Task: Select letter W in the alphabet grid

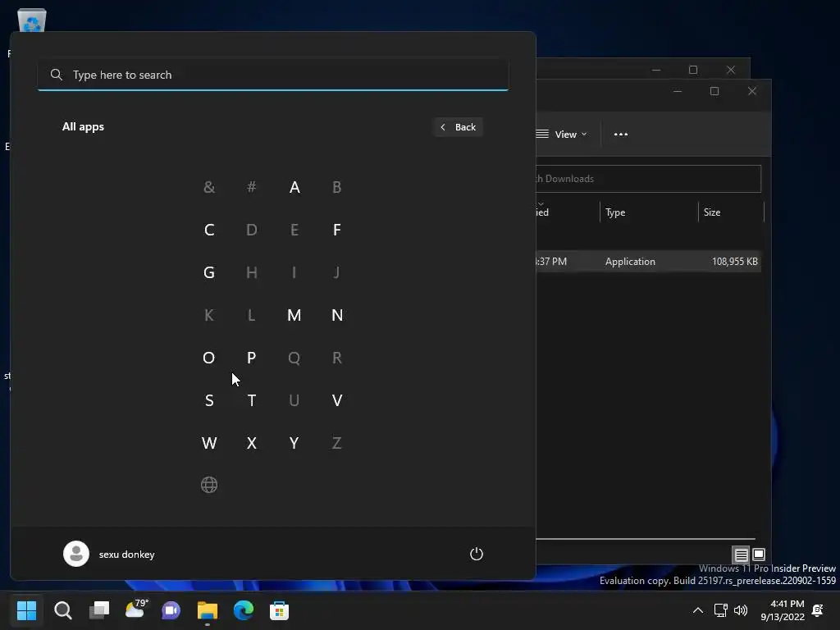Action: tap(209, 443)
